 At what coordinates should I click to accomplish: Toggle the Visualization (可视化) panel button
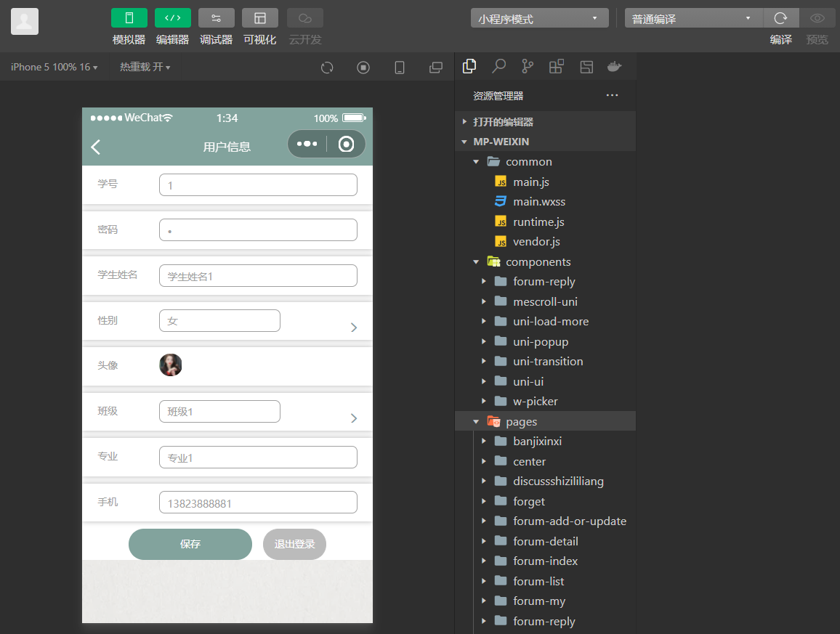(x=260, y=18)
